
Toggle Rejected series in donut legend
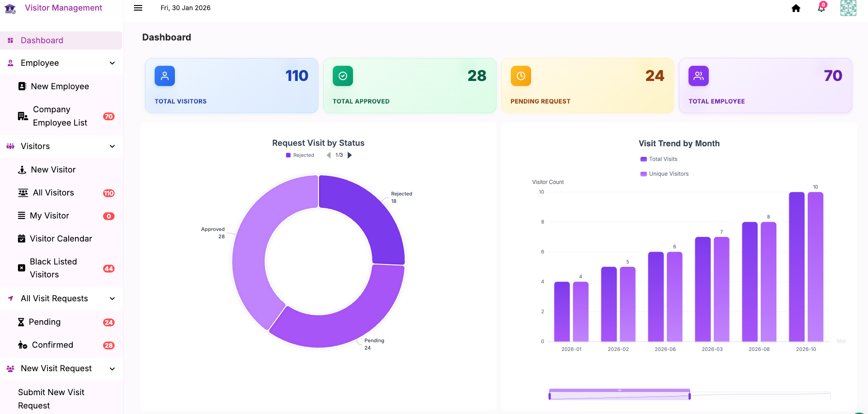[300, 155]
